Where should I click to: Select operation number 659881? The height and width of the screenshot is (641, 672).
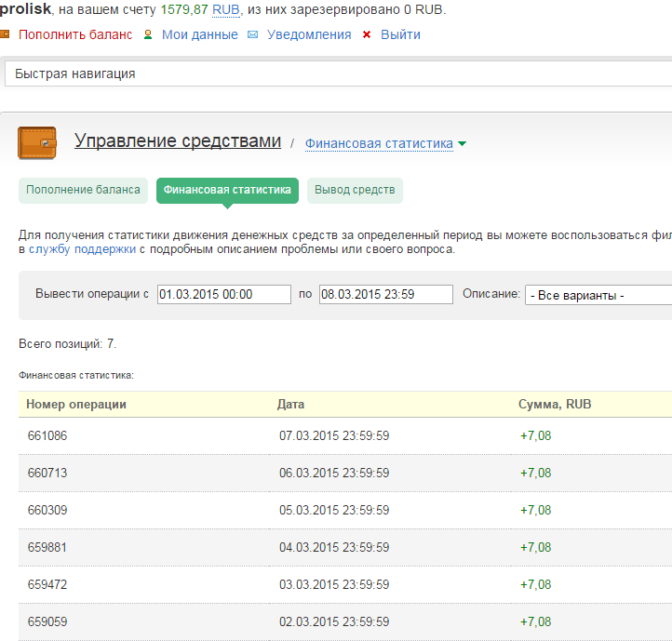click(47, 548)
